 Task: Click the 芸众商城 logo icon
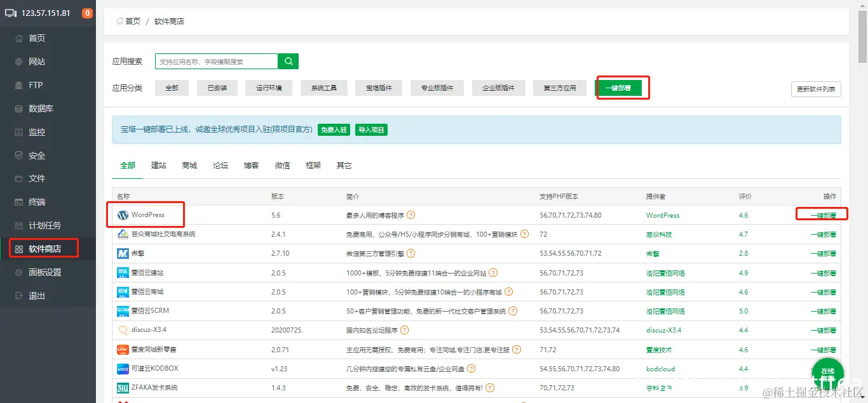coord(123,234)
